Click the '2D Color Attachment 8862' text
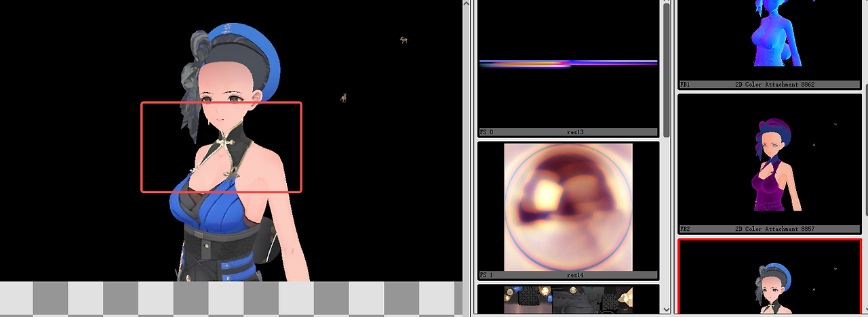The width and height of the screenshot is (868, 317). pos(774,85)
